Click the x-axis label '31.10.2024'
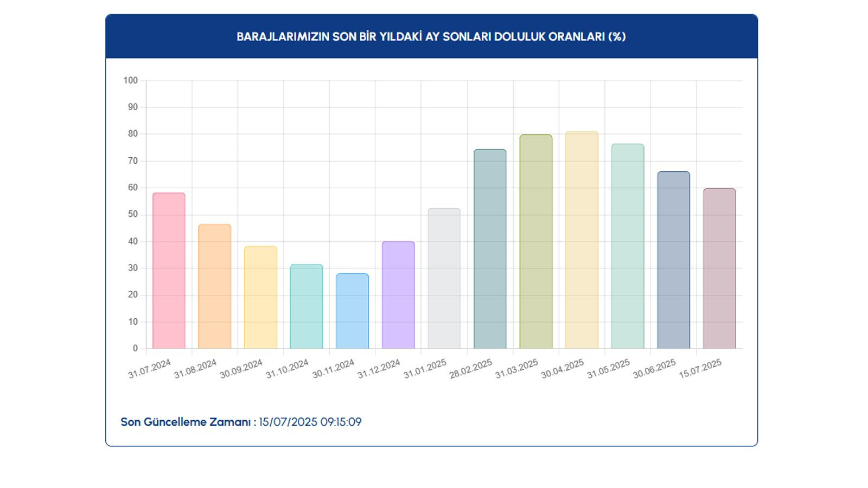868x488 pixels. 287,369
